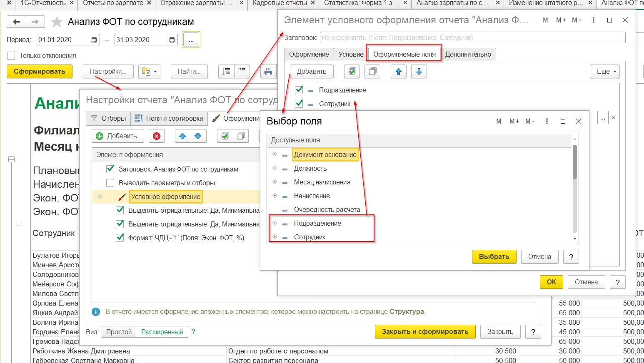Open the period selection ellipsis button
644x363 pixels.
click(x=191, y=40)
